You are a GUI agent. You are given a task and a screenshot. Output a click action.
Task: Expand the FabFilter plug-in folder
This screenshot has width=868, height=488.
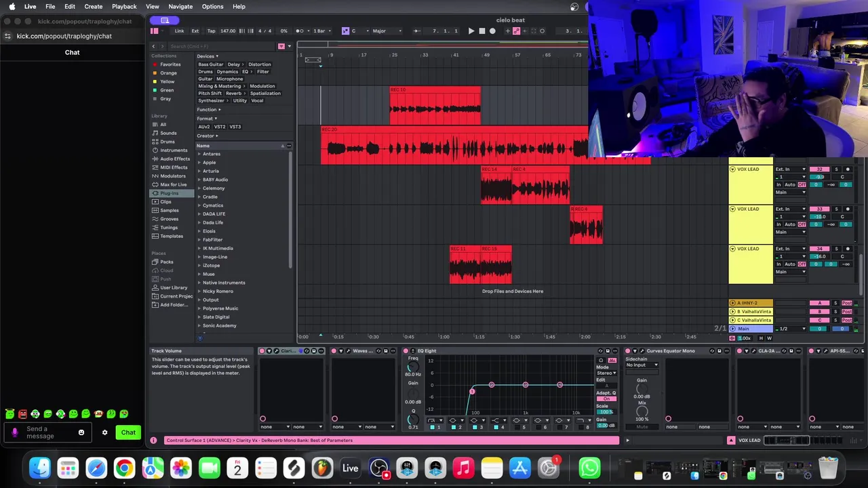coord(199,239)
